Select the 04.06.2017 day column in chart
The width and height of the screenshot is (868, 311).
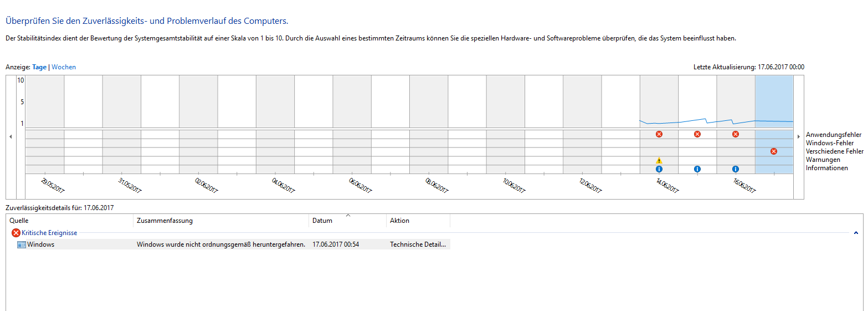pos(275,124)
